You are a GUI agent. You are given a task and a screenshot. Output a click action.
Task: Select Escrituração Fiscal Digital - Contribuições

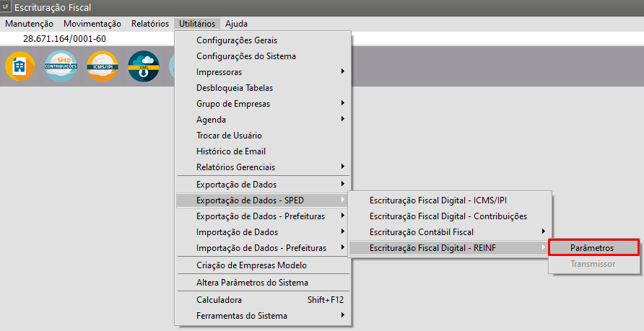448,216
